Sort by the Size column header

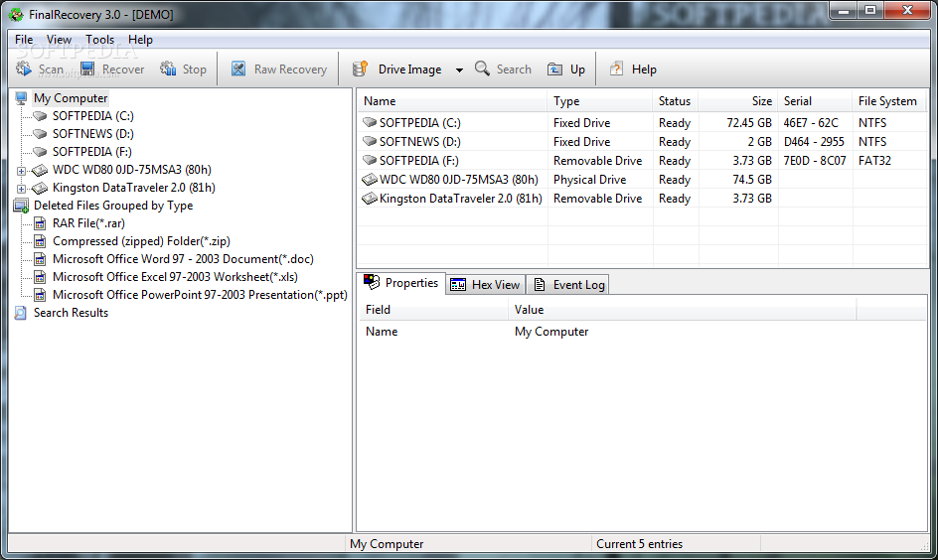tap(737, 101)
